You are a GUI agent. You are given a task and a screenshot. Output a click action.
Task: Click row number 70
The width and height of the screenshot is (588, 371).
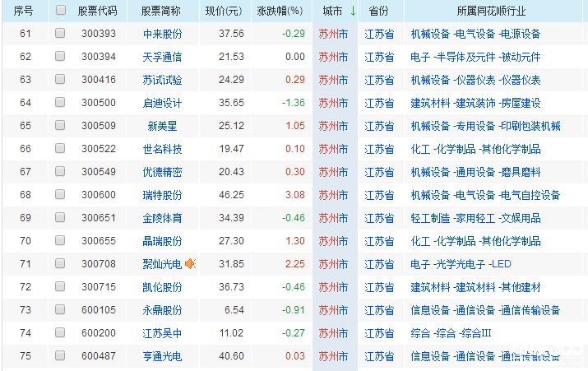25,241
